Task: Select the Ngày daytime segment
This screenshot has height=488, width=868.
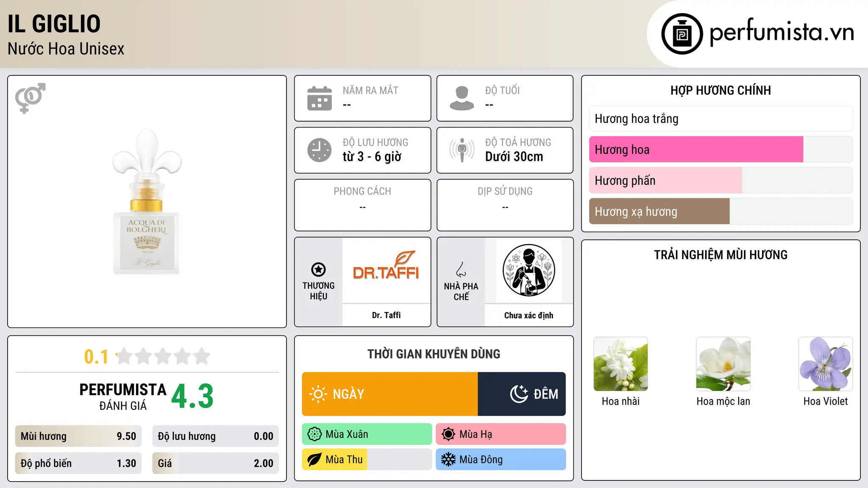Action: click(x=390, y=394)
